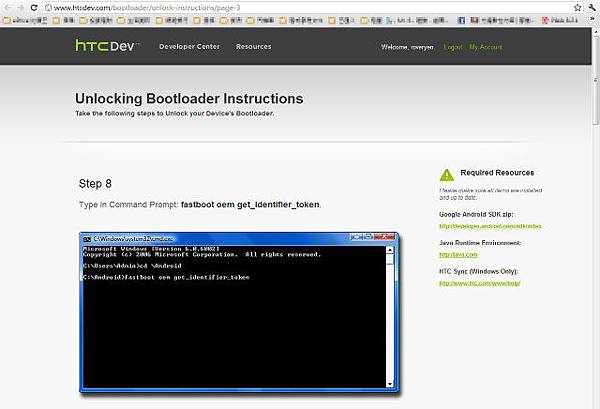The image size is (600, 409).
Task: Click the 'Java Runtime Environment:' label
Action: tap(480, 243)
